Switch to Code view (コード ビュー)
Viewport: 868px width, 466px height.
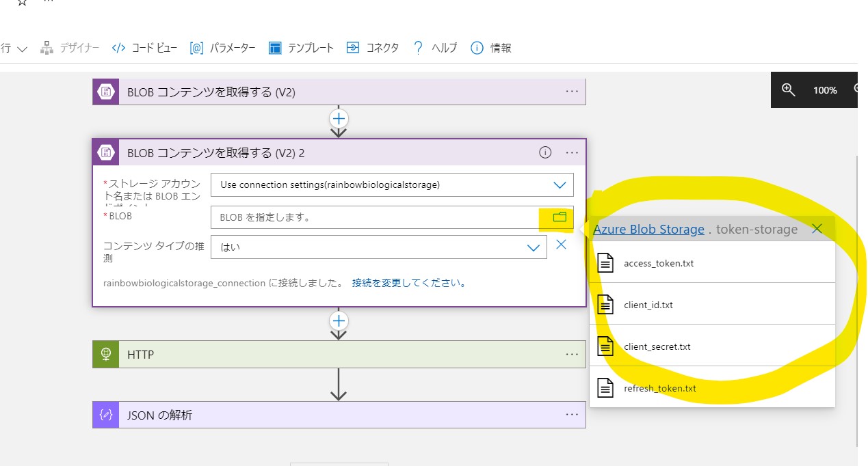(x=144, y=48)
